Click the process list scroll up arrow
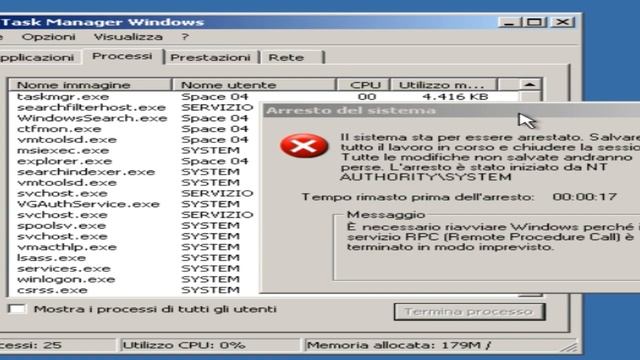The height and width of the screenshot is (360, 640). pyautogui.click(x=529, y=84)
